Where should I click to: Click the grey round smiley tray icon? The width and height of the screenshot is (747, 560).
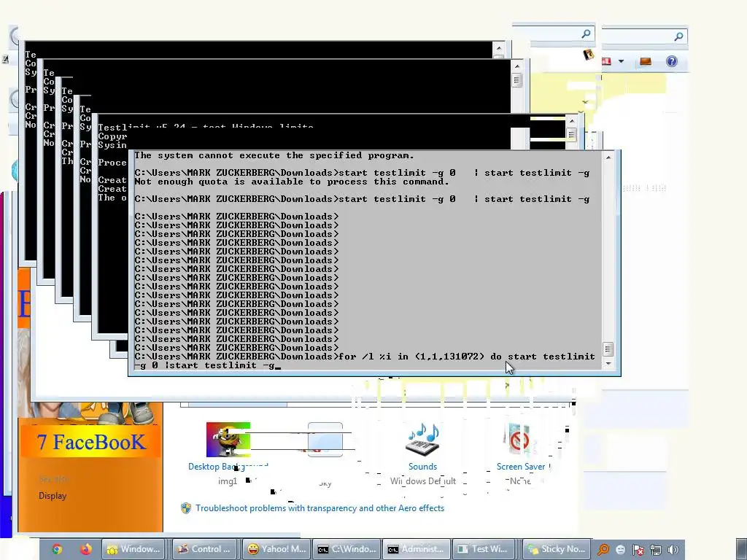620,550
